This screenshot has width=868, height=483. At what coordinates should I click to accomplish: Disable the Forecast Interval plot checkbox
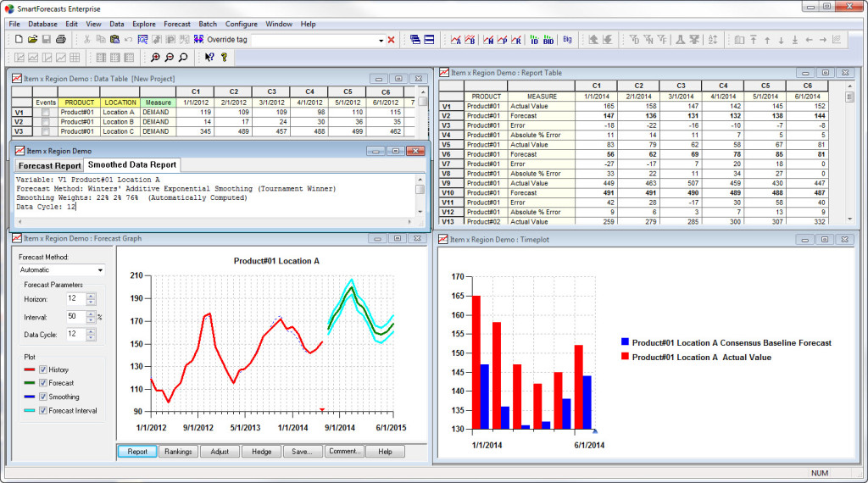[x=43, y=411]
